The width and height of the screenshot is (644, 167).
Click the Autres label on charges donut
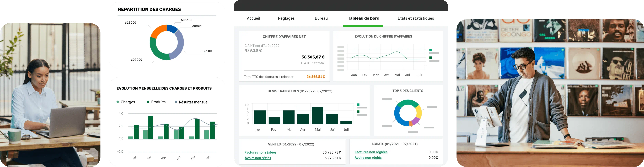tap(196, 26)
